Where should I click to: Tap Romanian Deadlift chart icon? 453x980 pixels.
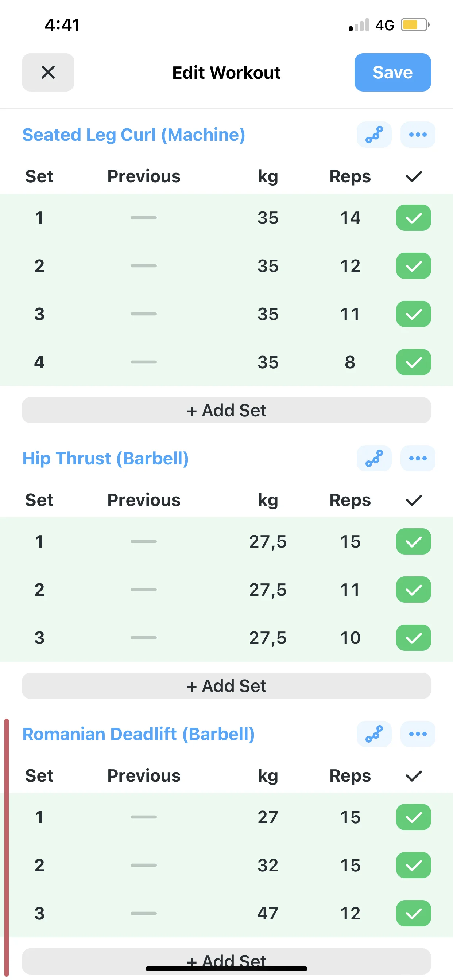(374, 734)
